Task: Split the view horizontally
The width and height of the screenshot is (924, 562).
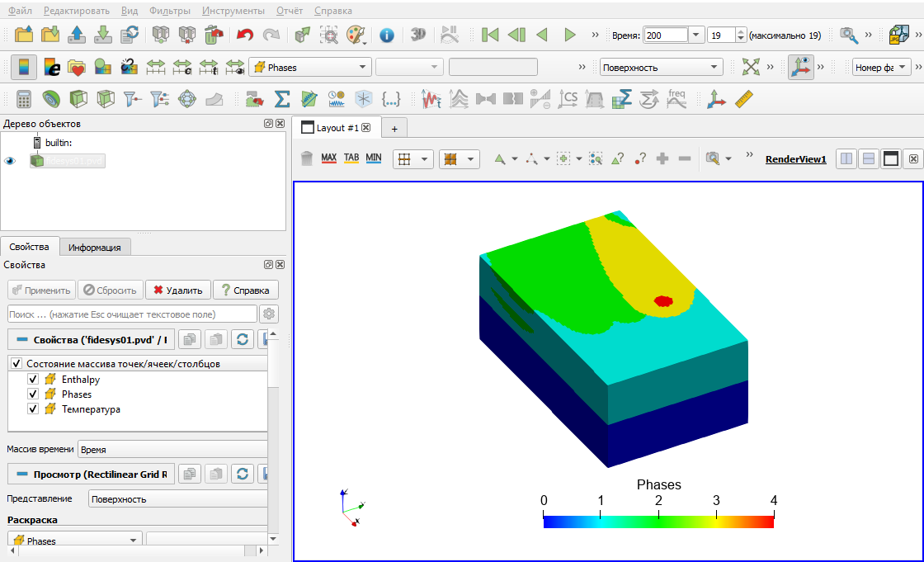Action: [846, 158]
